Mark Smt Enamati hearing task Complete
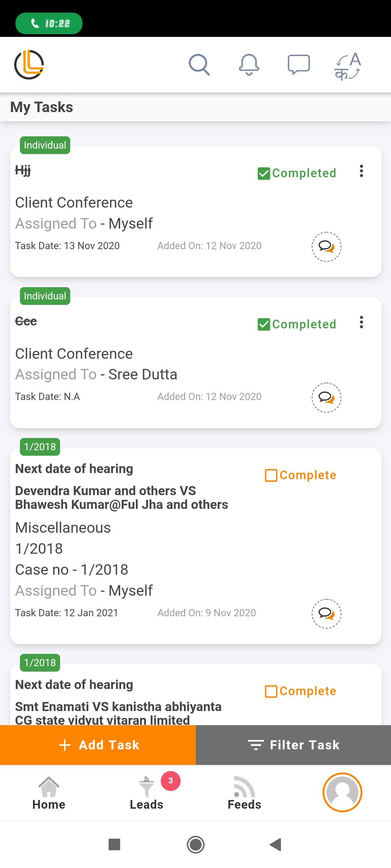The width and height of the screenshot is (391, 868). tap(271, 691)
